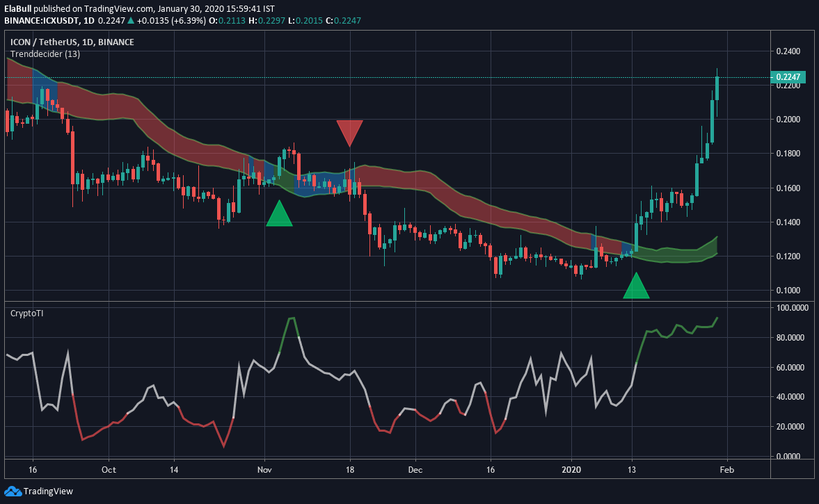The height and width of the screenshot is (504, 819).
Task: Click the 13 date label after 2020
Action: (632, 469)
